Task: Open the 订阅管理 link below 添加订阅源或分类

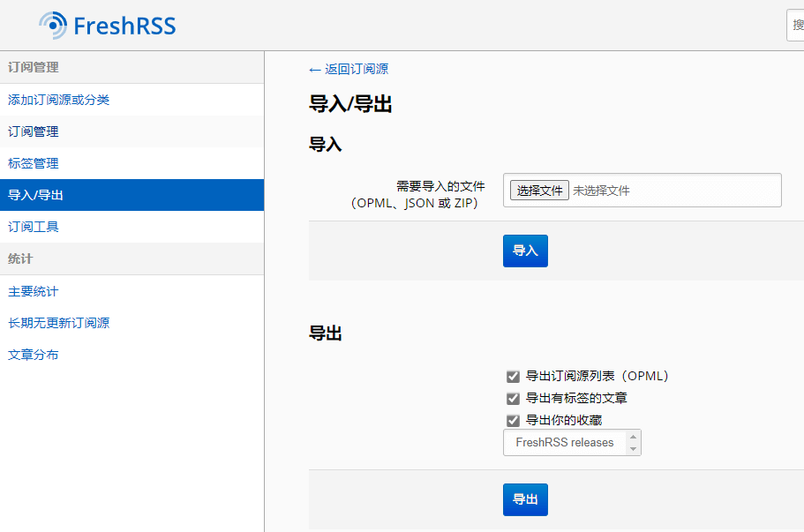Action: [x=34, y=131]
